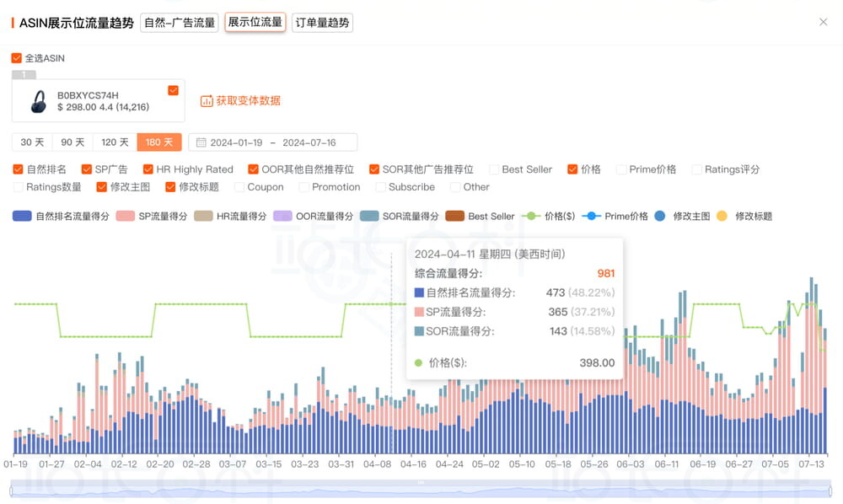Toggle the 自然排名流量得分 legend icon
This screenshot has height=504, width=843.
pyautogui.click(x=22, y=217)
